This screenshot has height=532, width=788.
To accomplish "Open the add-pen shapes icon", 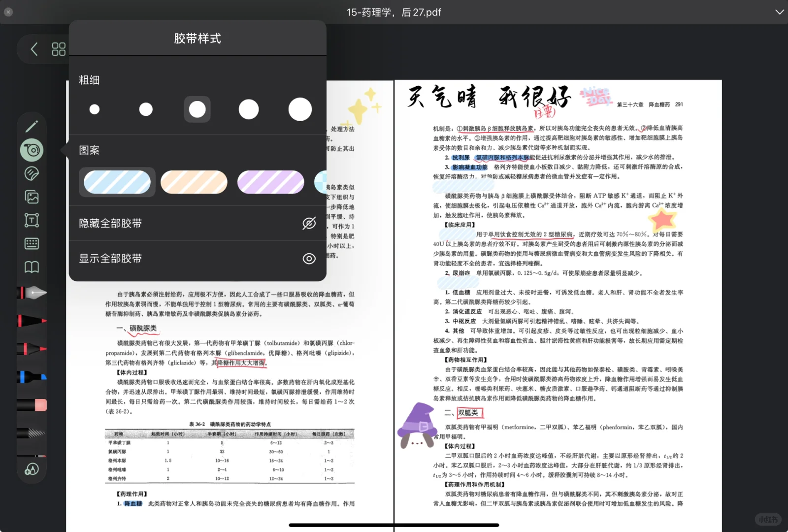I will point(32,469).
